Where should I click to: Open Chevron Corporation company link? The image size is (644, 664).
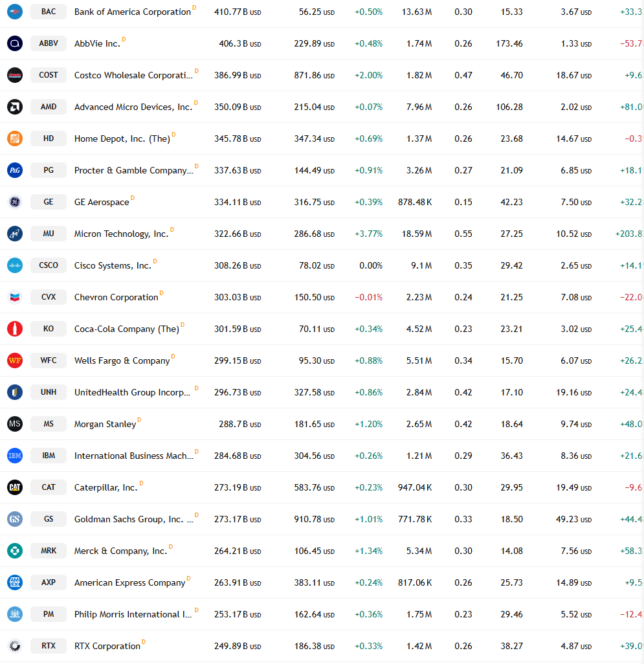(116, 297)
